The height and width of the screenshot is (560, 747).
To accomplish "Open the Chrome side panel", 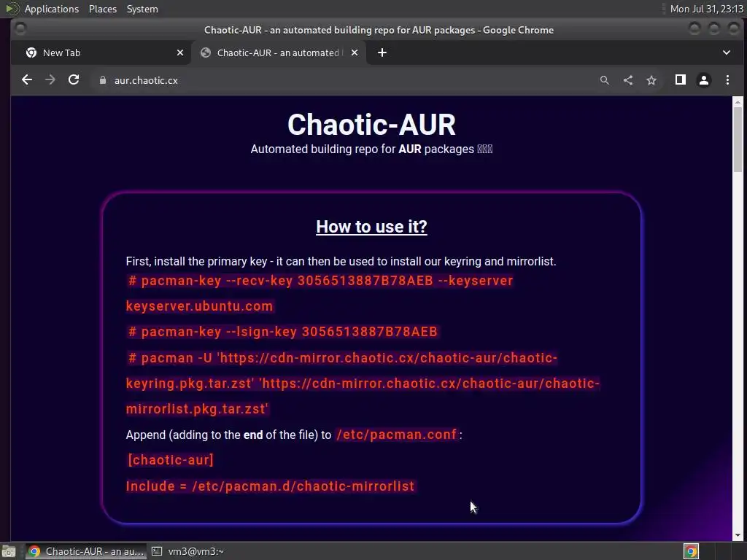I will click(x=681, y=80).
